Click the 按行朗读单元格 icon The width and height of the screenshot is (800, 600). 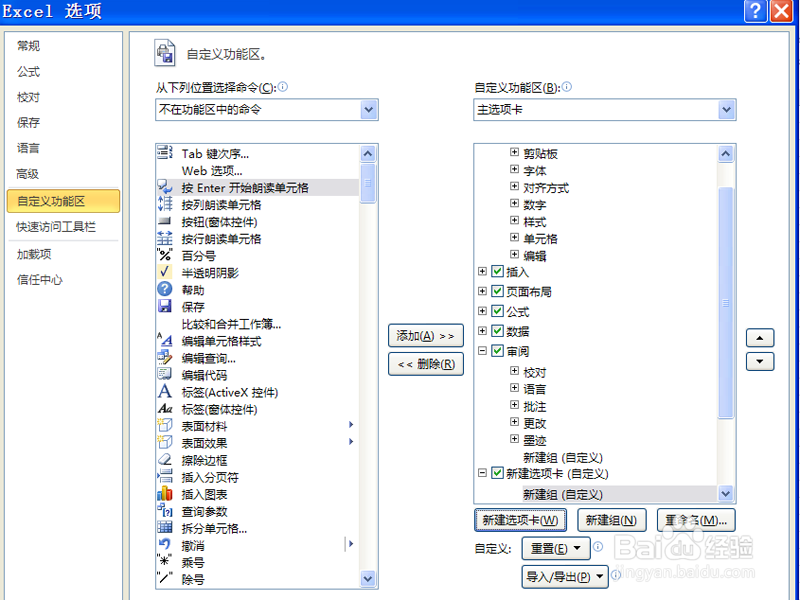pyautogui.click(x=164, y=238)
